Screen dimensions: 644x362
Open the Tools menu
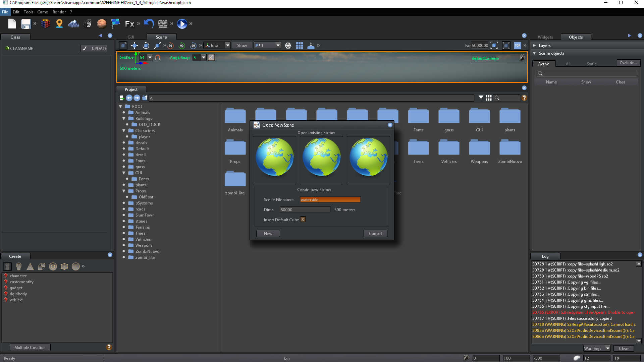(29, 12)
